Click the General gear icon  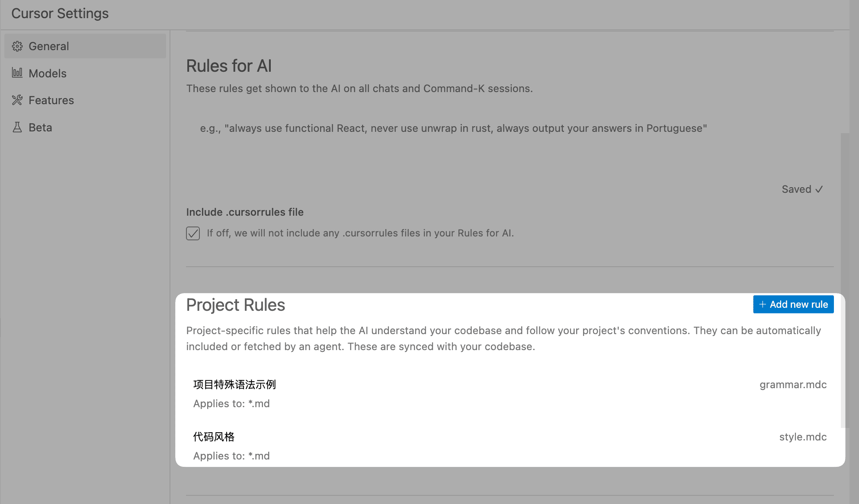pyautogui.click(x=17, y=46)
